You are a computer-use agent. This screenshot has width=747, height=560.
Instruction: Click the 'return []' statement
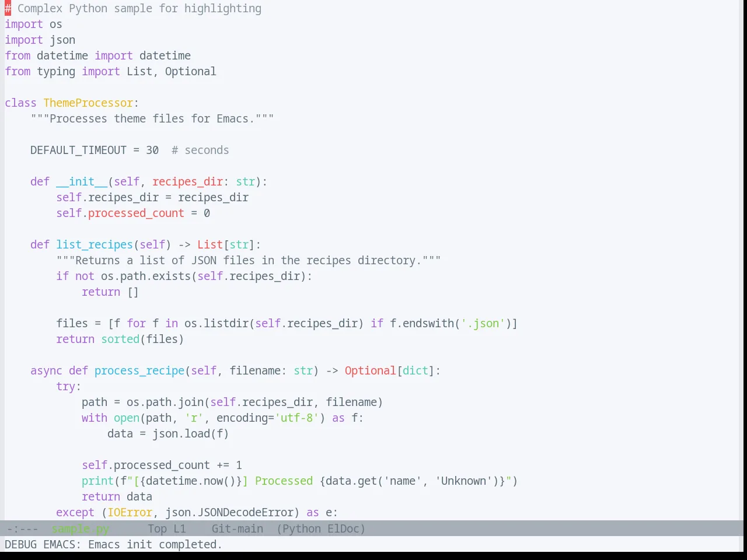(110, 292)
